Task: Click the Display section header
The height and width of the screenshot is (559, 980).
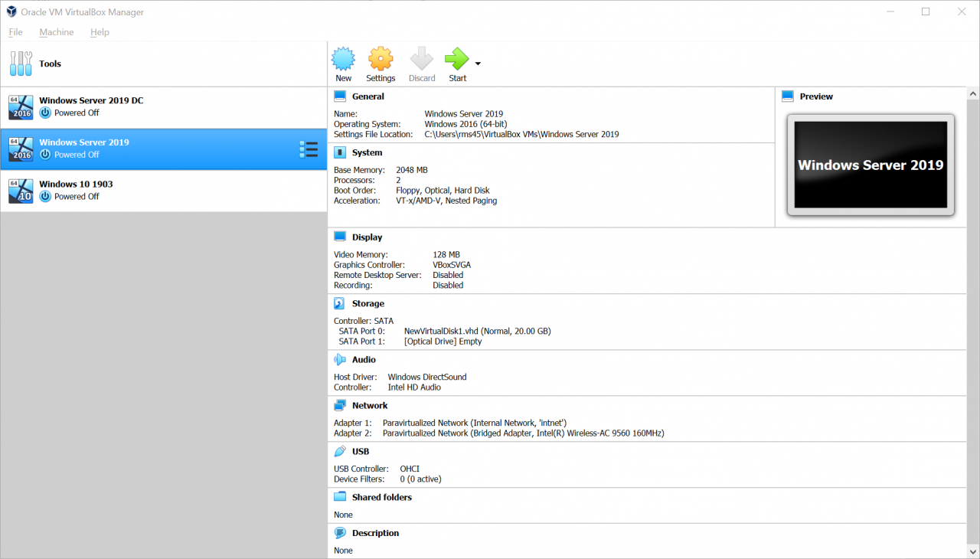Action: click(367, 237)
